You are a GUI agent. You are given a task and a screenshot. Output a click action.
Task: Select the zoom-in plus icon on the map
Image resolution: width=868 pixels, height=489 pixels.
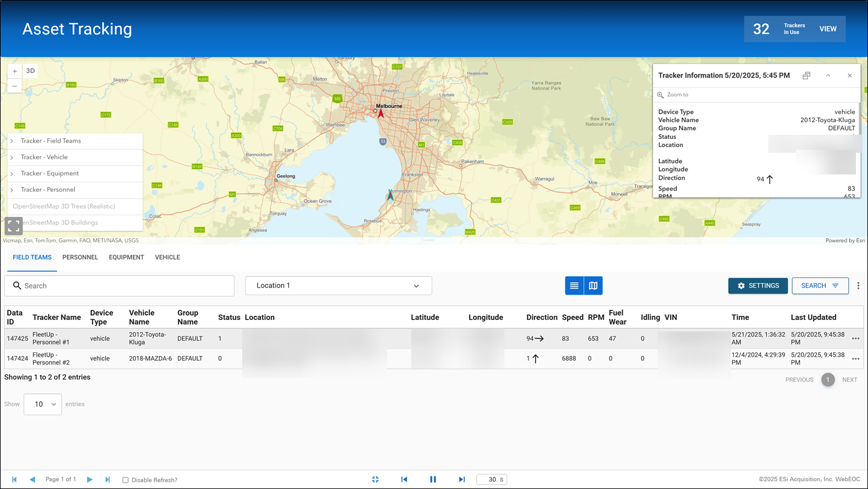[14, 70]
